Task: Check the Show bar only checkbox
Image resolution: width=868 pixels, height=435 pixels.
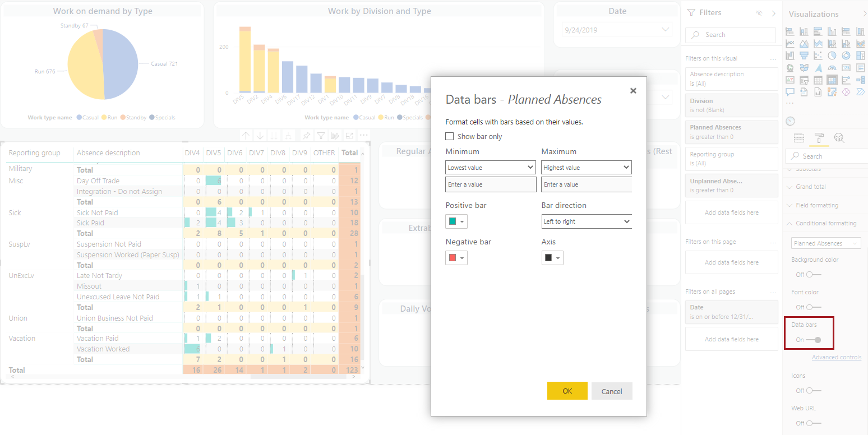Action: tap(449, 136)
